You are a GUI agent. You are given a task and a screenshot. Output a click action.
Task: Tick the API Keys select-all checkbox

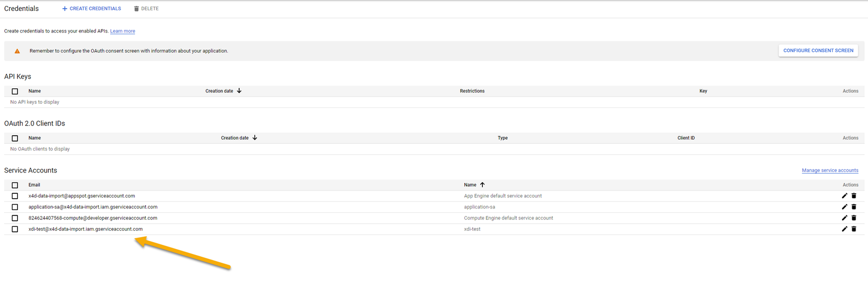coord(15,91)
